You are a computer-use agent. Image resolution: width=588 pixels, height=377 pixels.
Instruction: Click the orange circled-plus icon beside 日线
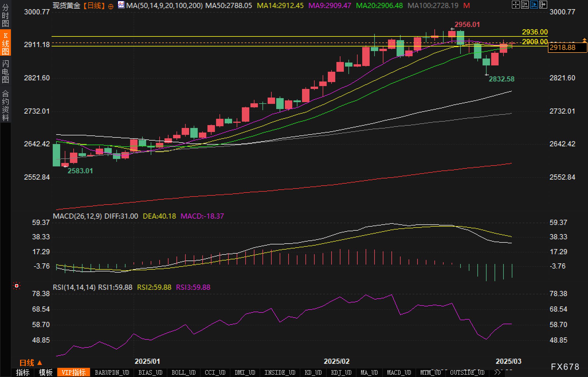coord(111,6)
